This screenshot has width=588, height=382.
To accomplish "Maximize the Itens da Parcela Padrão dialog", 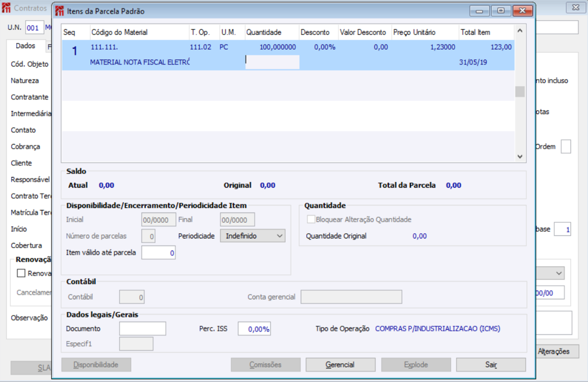I will pyautogui.click(x=500, y=10).
